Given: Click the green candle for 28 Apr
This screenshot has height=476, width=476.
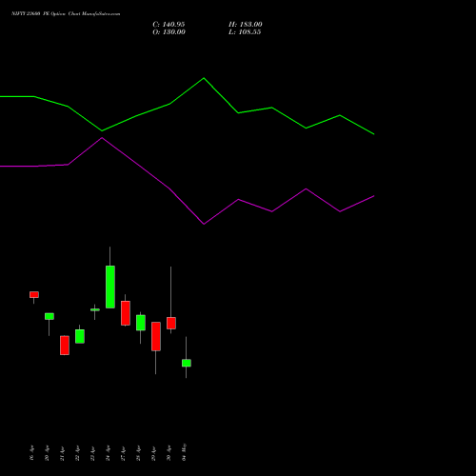Looking at the screenshot, I should point(141,323).
